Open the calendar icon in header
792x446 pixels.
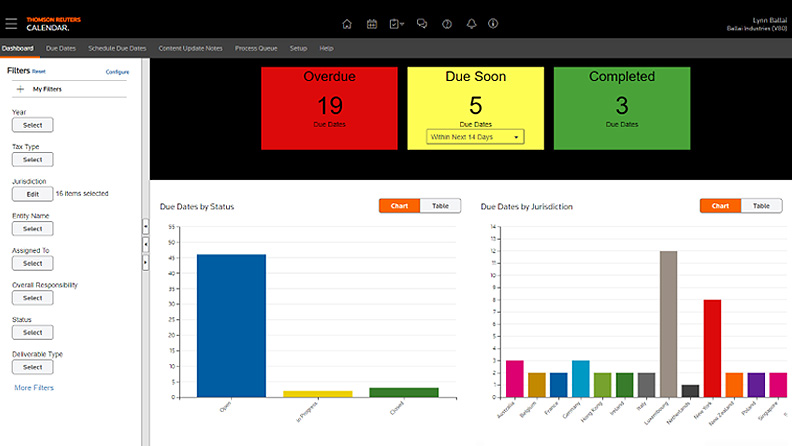click(372, 24)
